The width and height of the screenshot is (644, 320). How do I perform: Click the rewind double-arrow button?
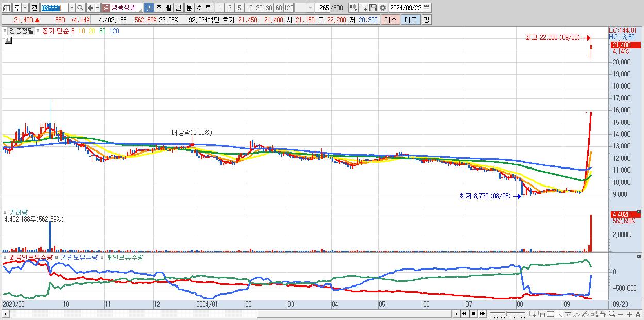[464, 314]
